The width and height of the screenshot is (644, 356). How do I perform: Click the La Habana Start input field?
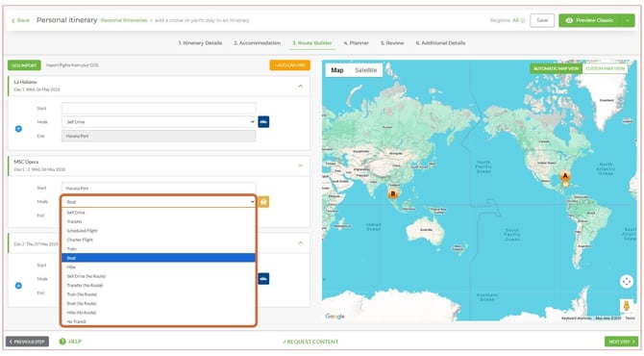click(x=159, y=108)
